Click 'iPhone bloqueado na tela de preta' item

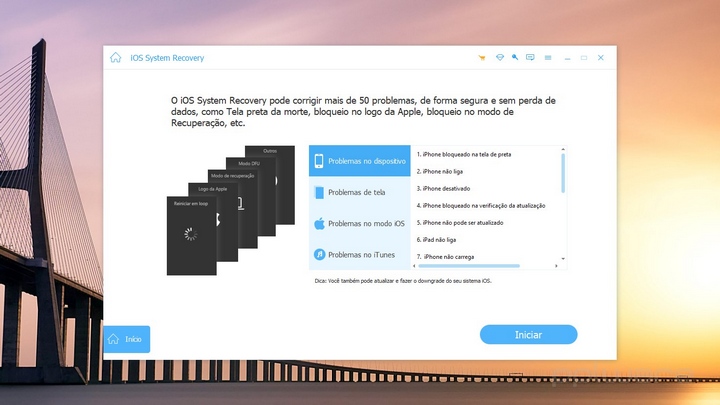[464, 154]
